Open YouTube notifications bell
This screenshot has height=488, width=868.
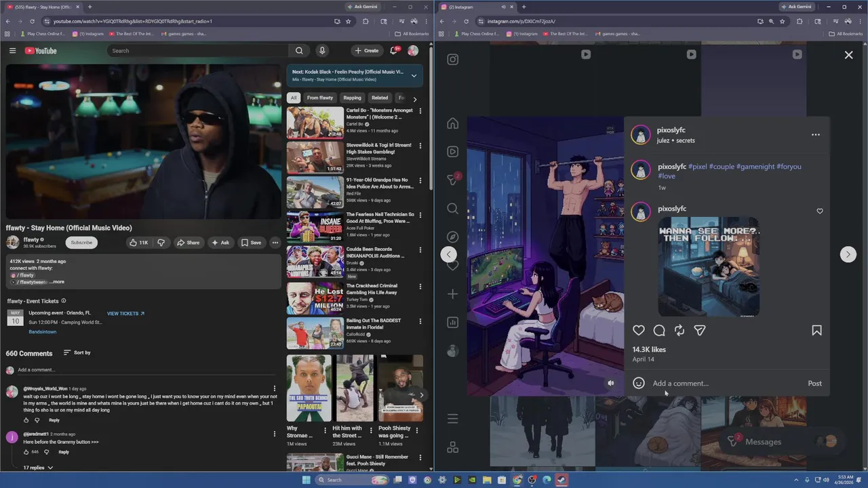point(394,51)
